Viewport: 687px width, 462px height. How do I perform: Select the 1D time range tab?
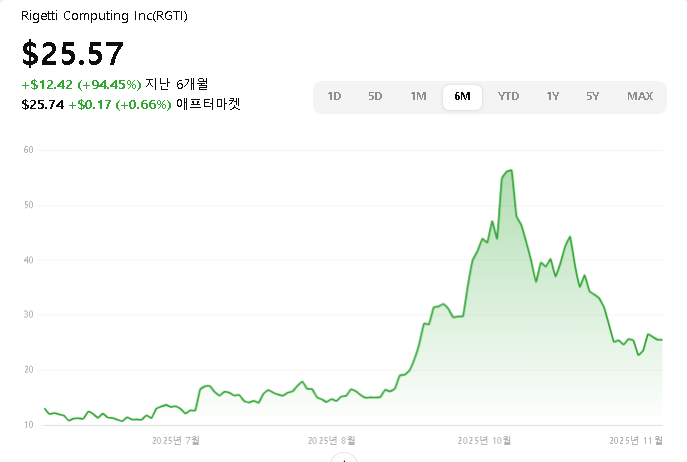click(334, 96)
